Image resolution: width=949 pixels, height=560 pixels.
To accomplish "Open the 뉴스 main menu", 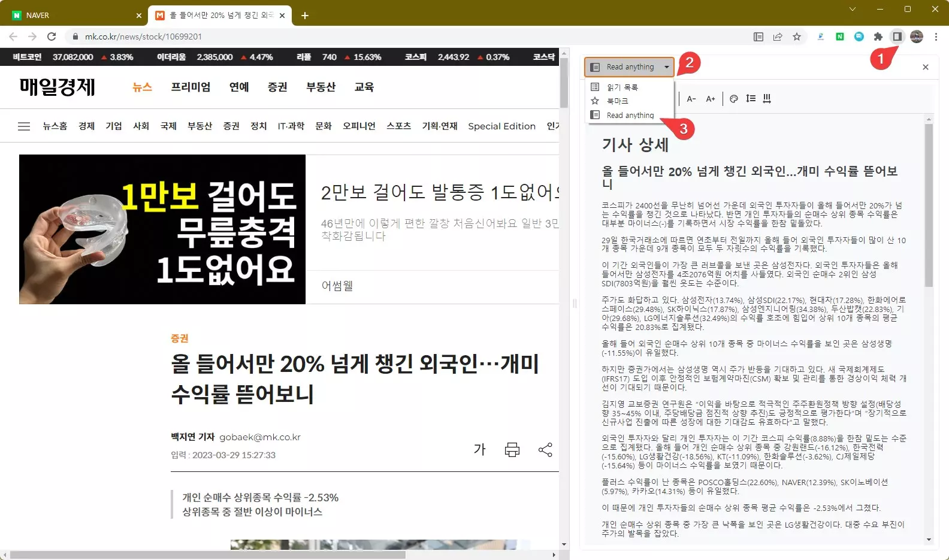I will click(143, 87).
